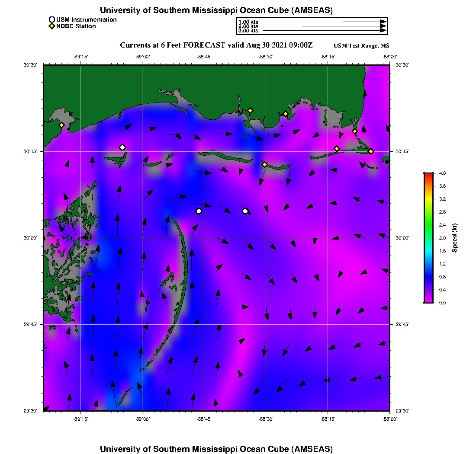Pick the northwesternmost USM instrumentation circle marker
This screenshot has width=476, height=454.
[x=122, y=147]
